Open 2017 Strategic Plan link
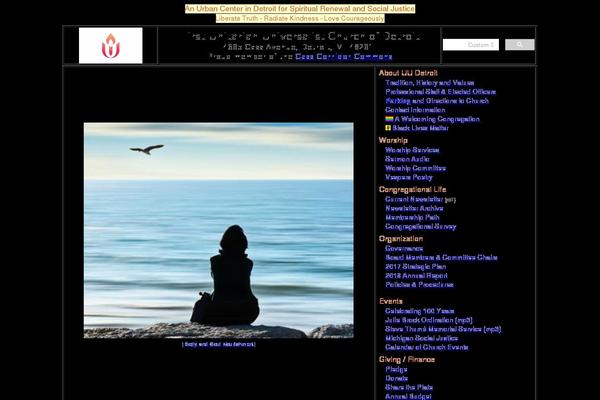600x400 pixels. (416, 267)
